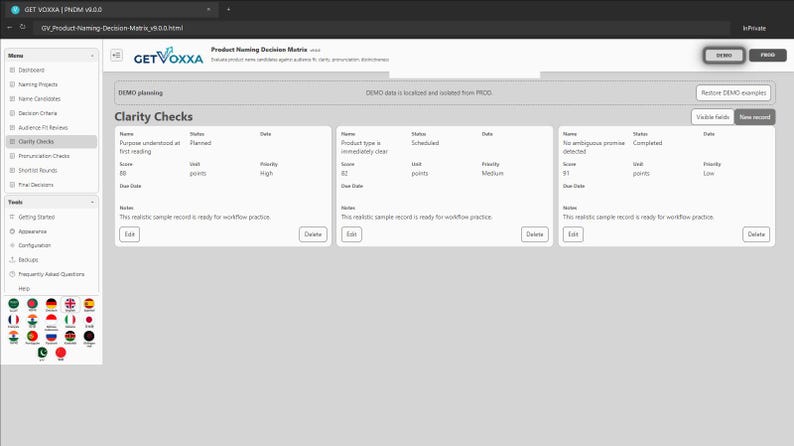Click Restore DEMO examples button
The image size is (794, 446).
click(x=733, y=93)
